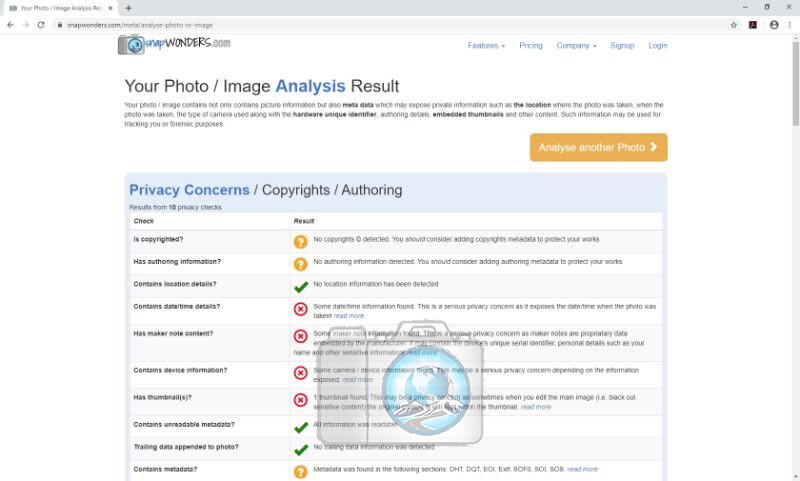Image resolution: width=800 pixels, height=481 pixels.
Task: Click red X icon for date/time details
Action: coord(301,309)
